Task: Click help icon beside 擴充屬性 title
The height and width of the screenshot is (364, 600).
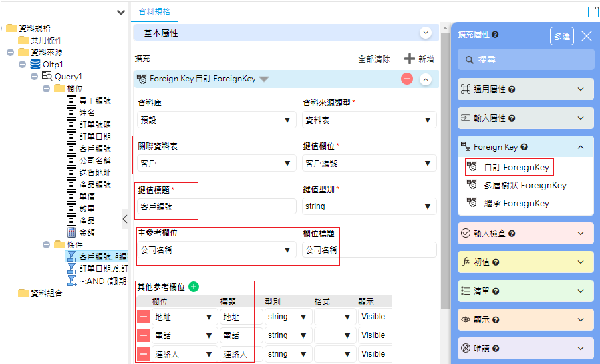Action: coord(495,35)
